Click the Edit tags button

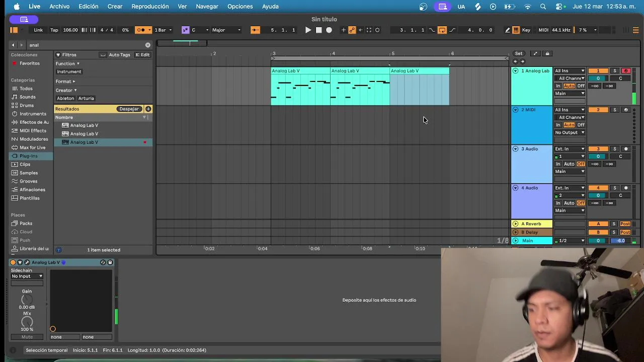(142, 55)
